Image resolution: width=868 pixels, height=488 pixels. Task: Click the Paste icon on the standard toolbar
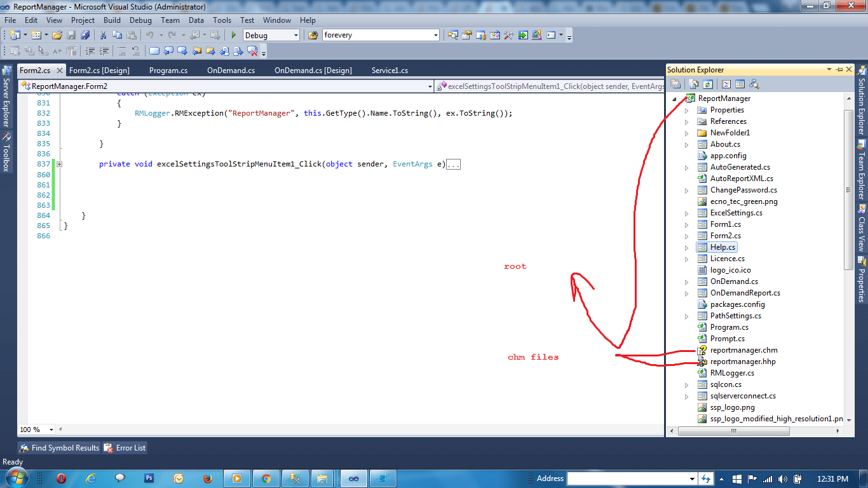tap(132, 35)
